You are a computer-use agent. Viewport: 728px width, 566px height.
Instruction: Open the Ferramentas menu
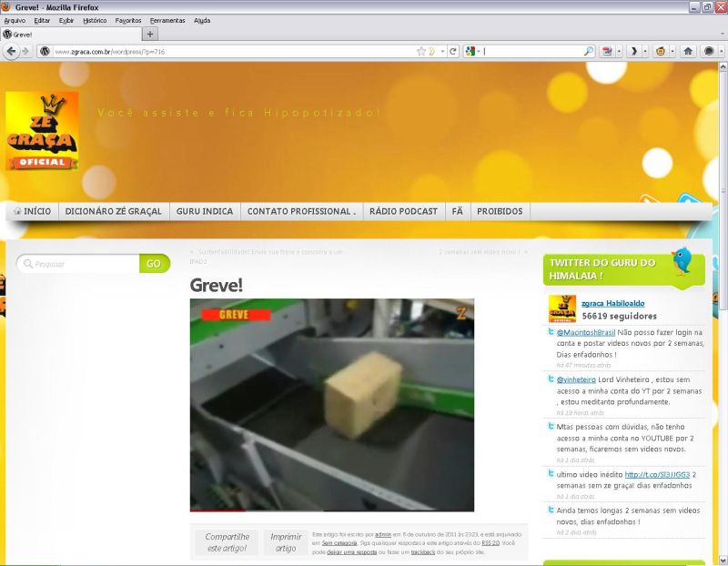pyautogui.click(x=167, y=20)
